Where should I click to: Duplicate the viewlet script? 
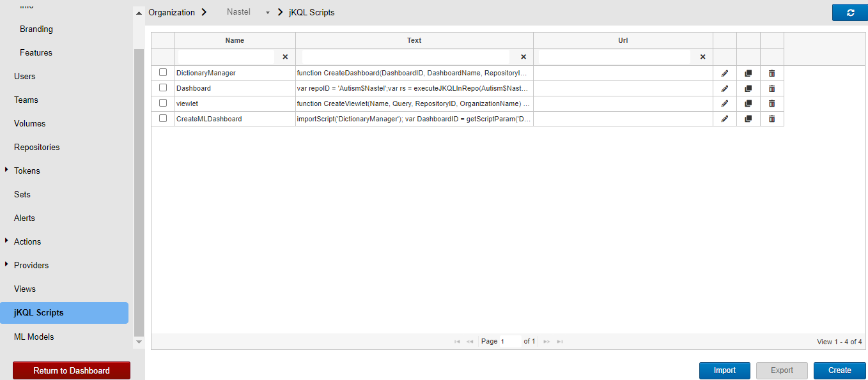[748, 103]
